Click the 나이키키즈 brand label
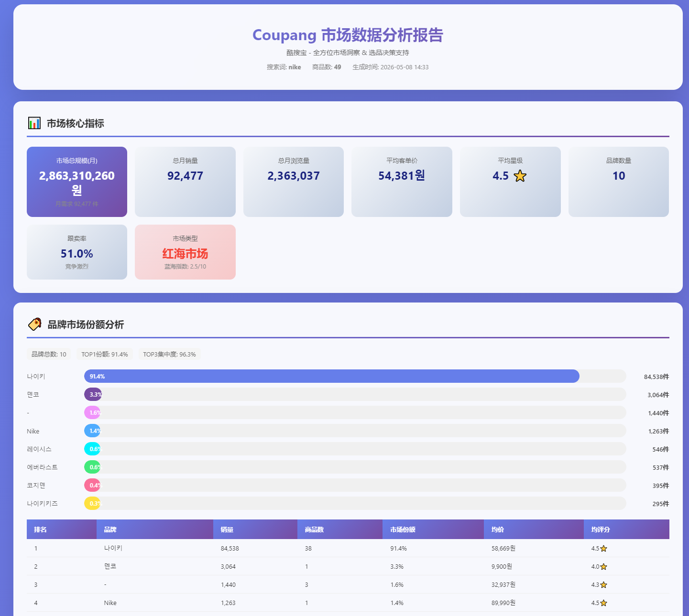The image size is (689, 616). [x=43, y=504]
